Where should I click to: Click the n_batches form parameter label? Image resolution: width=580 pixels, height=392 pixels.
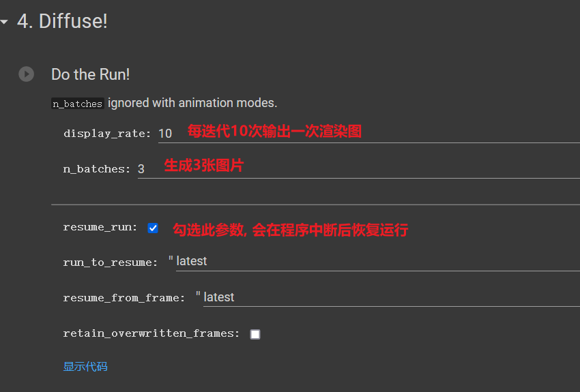[x=96, y=169]
